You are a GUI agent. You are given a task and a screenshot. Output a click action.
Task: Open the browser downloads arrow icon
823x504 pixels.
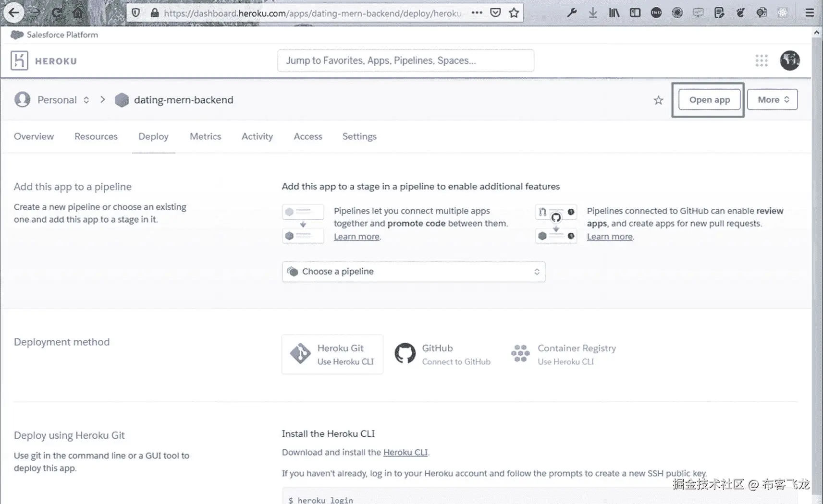[593, 13]
